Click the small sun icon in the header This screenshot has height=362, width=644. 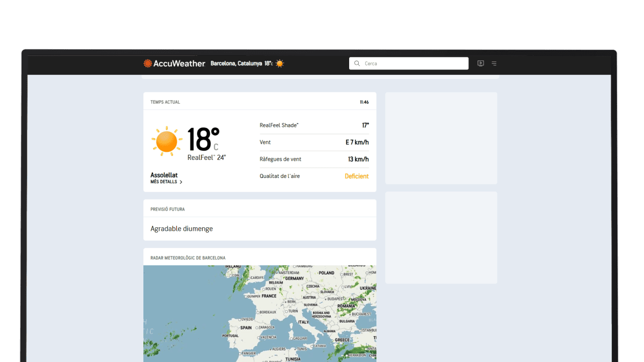(x=280, y=63)
